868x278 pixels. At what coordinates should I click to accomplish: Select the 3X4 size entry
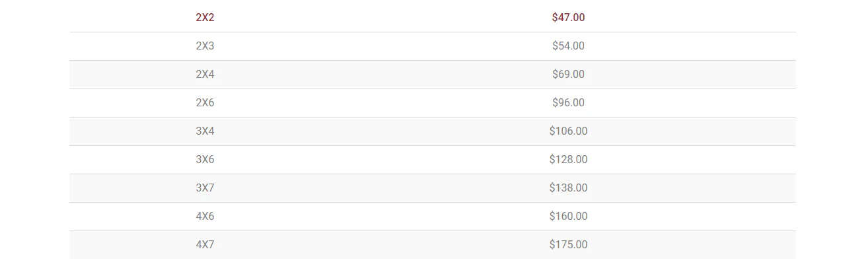[205, 131]
